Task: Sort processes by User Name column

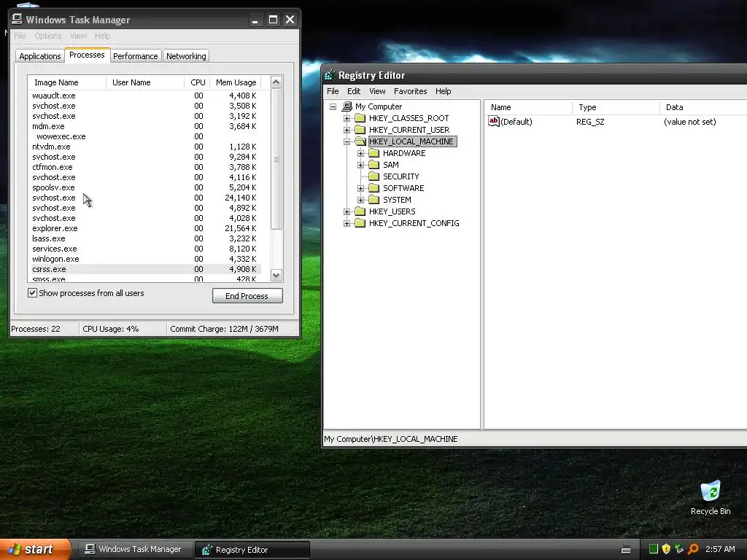Action: pos(145,82)
